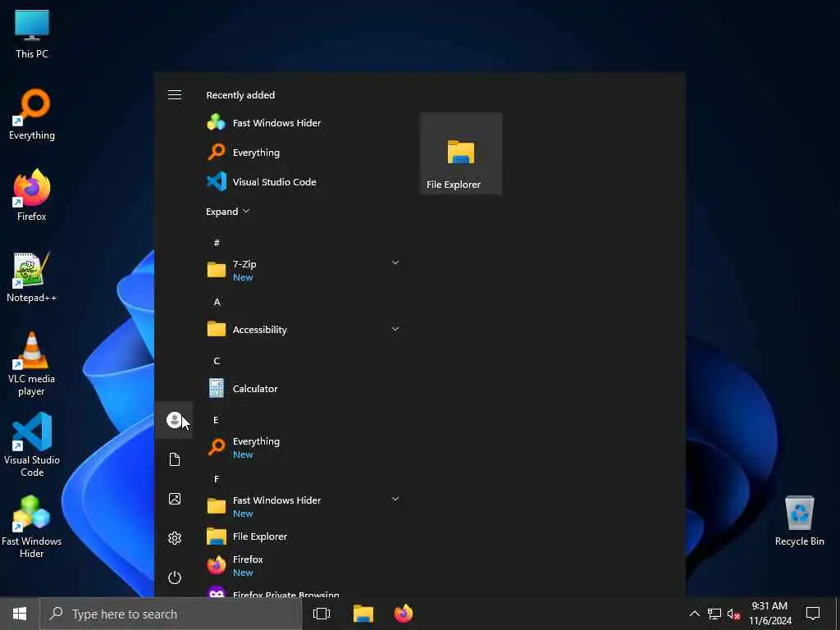
Task: Open Firefox from the taskbar
Action: (x=404, y=614)
